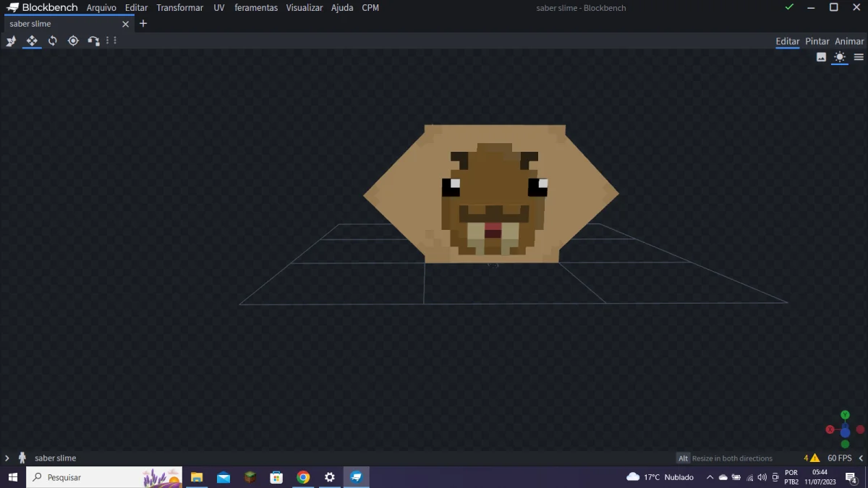Switch to Animar mode
Viewport: 868px width, 488px height.
coord(849,41)
